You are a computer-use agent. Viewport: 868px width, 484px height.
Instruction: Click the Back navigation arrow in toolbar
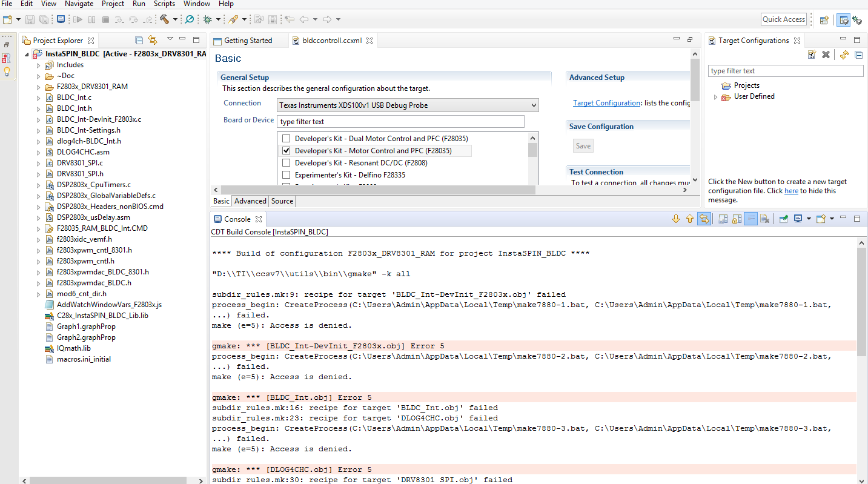(x=304, y=19)
